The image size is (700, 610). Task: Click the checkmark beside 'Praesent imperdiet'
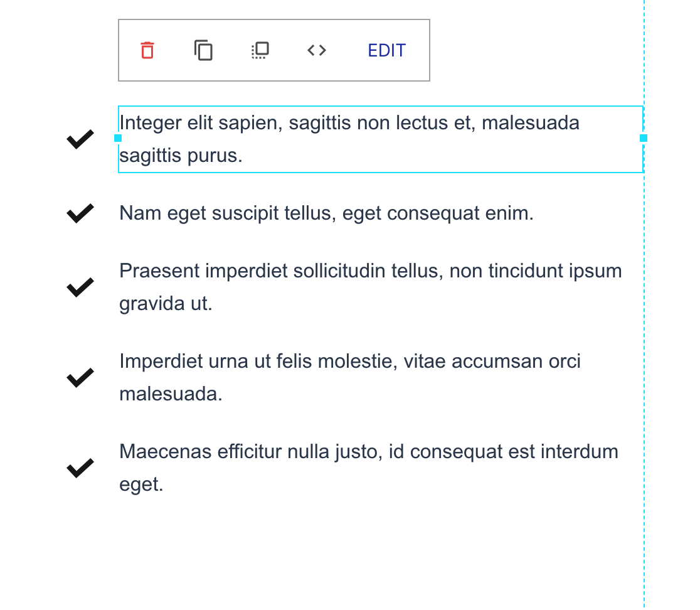pyautogui.click(x=80, y=287)
